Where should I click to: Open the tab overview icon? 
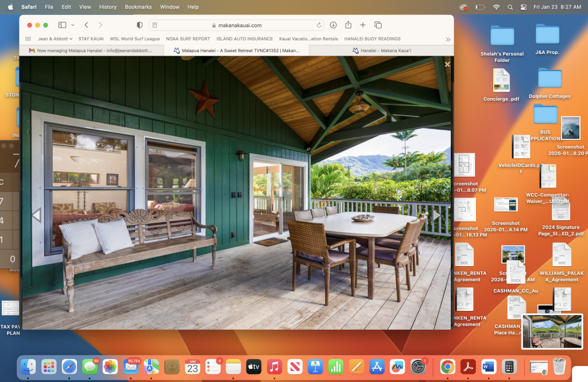click(x=378, y=25)
